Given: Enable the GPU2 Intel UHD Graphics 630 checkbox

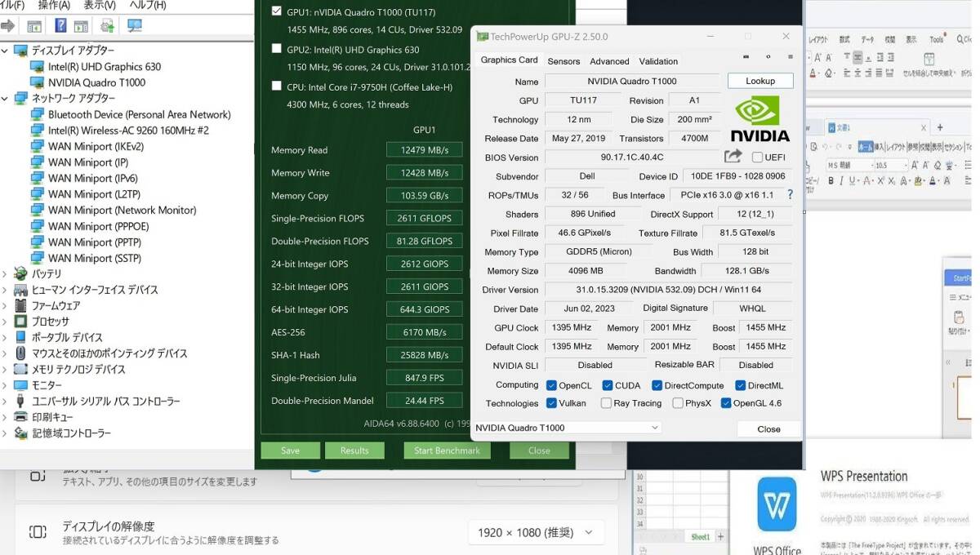Looking at the screenshot, I should [x=277, y=49].
